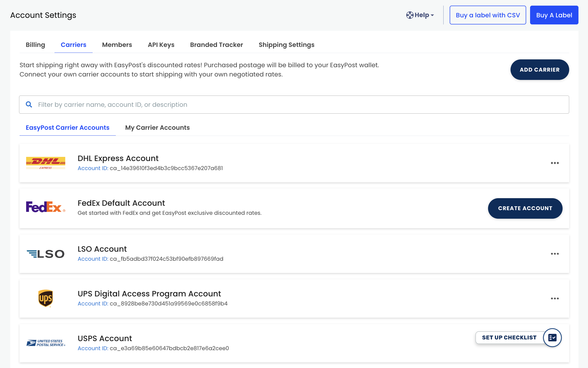The image size is (588, 368).
Task: Click the DHL Express logo
Action: (46, 163)
